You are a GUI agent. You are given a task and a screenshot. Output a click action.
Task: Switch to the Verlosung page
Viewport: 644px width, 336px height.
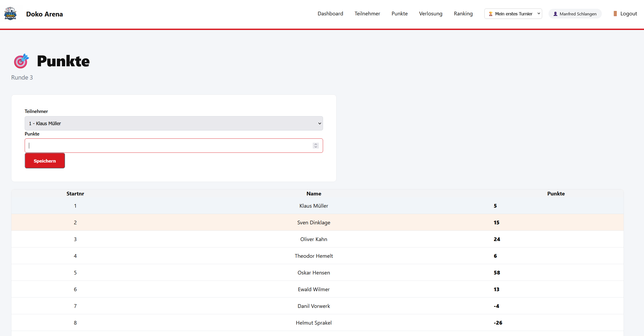[430, 14]
